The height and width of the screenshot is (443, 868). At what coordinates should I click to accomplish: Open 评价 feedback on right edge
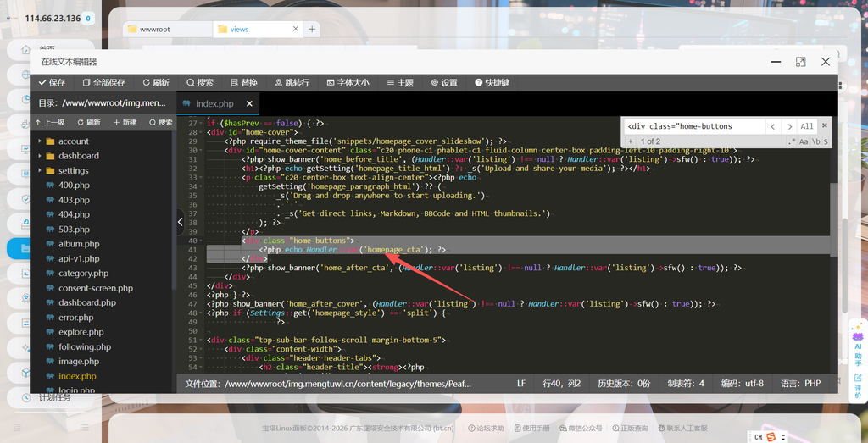click(x=858, y=386)
